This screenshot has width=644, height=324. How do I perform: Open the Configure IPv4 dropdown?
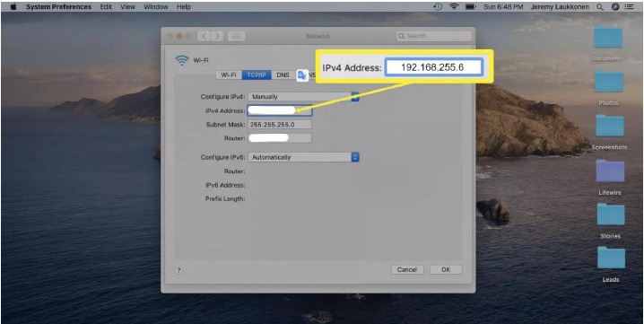pyautogui.click(x=303, y=97)
